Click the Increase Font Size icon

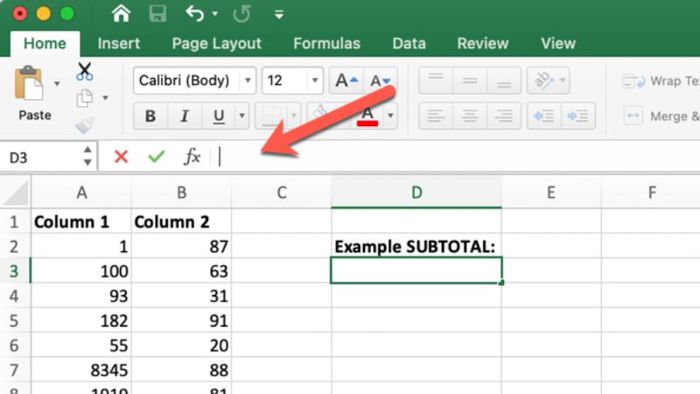346,81
